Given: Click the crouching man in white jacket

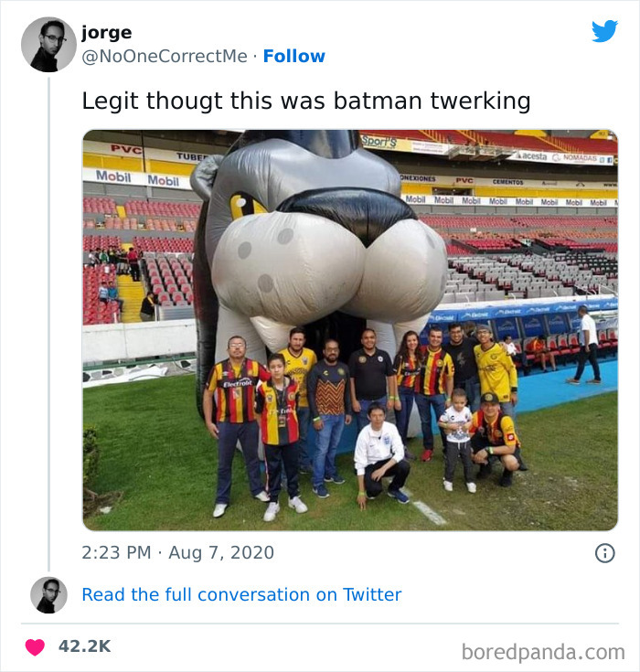Looking at the screenshot, I should 380,455.
